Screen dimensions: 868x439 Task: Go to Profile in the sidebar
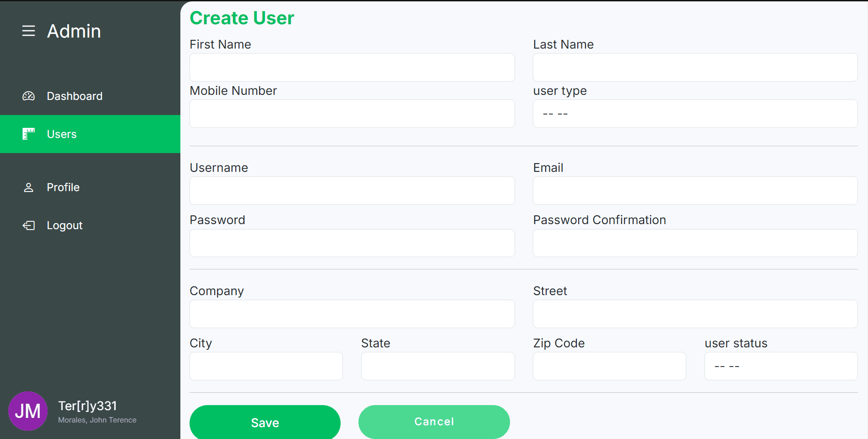[63, 187]
